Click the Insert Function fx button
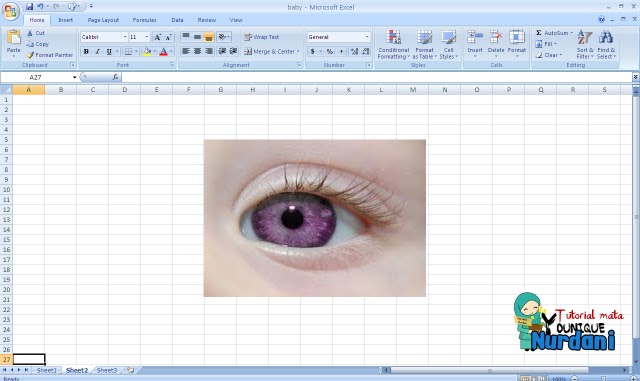640x381 pixels. point(116,77)
